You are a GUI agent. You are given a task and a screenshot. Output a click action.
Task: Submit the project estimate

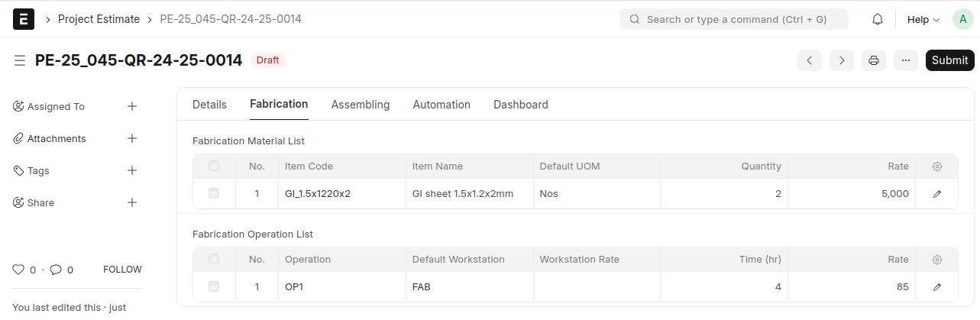pyautogui.click(x=949, y=60)
